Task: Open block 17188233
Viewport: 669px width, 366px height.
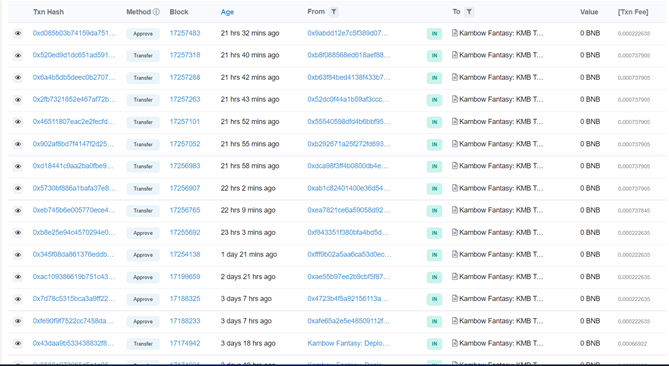Action: [x=185, y=321]
